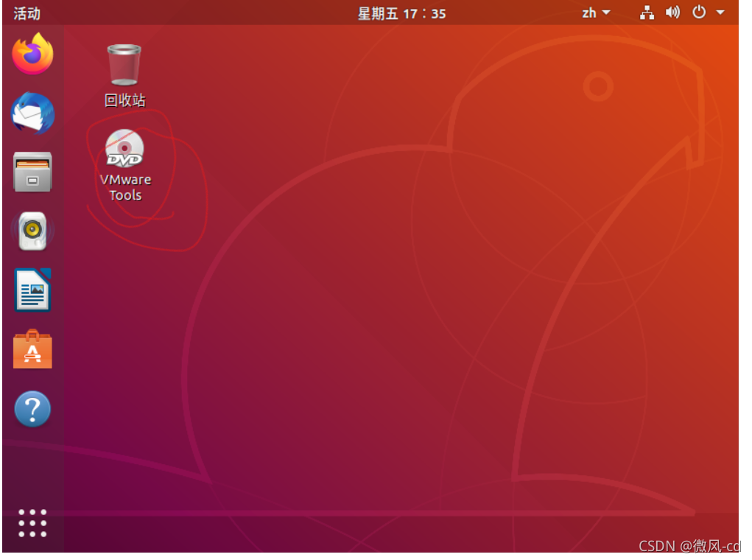
Task: Open the Help icon in the dock
Action: (32, 410)
